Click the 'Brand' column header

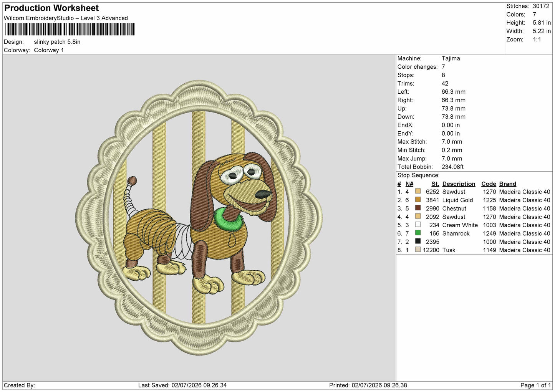(507, 184)
